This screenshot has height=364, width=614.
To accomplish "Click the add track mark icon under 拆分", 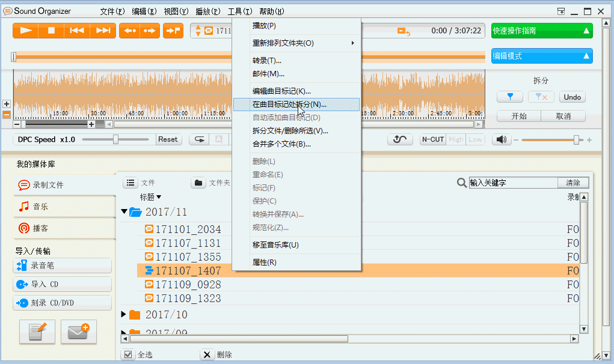I will tap(510, 96).
